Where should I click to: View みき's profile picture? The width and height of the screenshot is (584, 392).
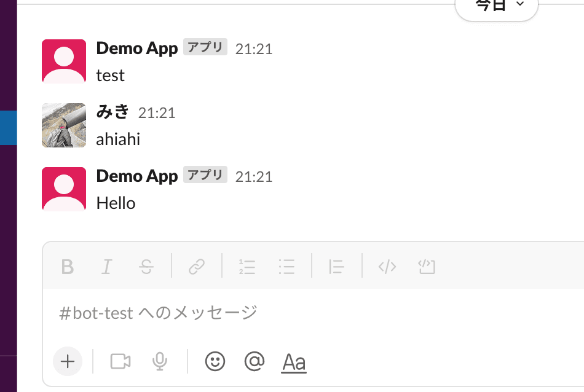coord(64,125)
